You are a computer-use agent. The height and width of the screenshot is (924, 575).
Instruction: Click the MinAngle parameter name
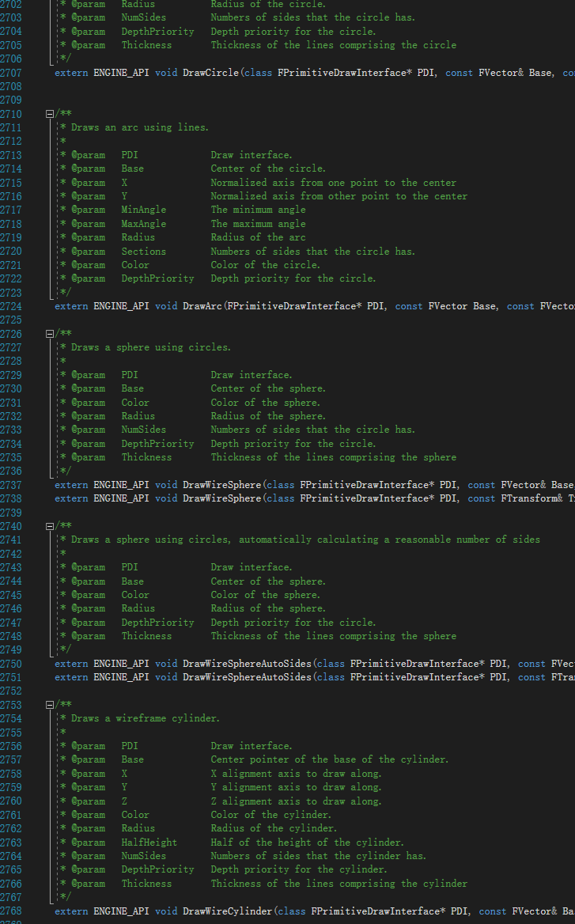pyautogui.click(x=144, y=210)
